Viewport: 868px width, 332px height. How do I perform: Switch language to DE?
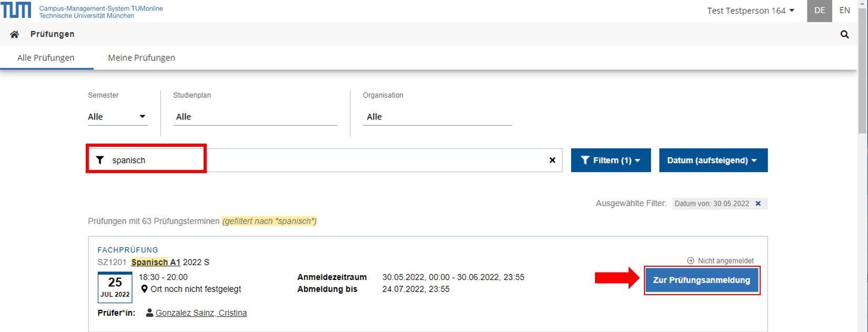click(x=819, y=11)
